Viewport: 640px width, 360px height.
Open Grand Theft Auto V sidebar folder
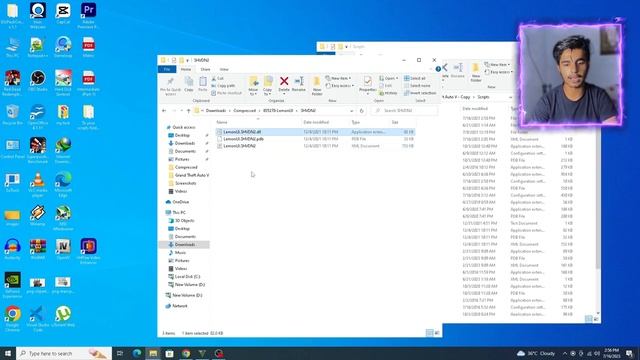click(192, 175)
